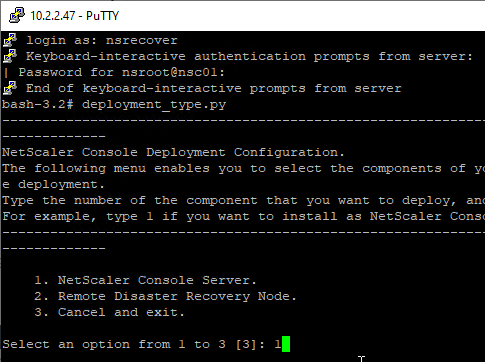Click the PuTTY icon beside 'login as: nsrecover'

click(10, 40)
